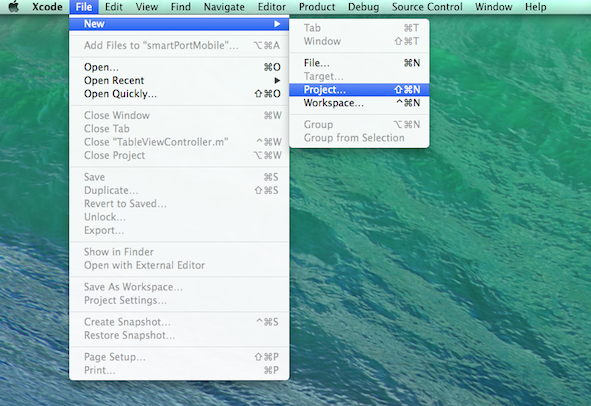Open the Debug menu
Screen dimensions: 591x406
[363, 7]
